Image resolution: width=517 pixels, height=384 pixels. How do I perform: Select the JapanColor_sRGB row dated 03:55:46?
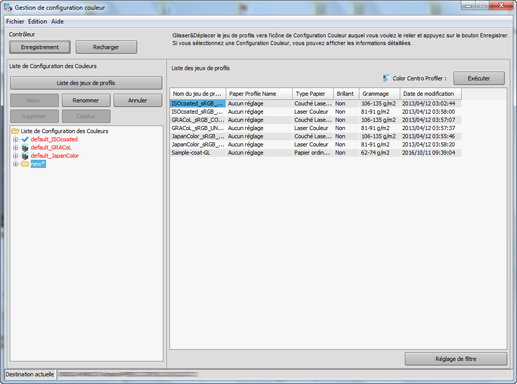315,136
